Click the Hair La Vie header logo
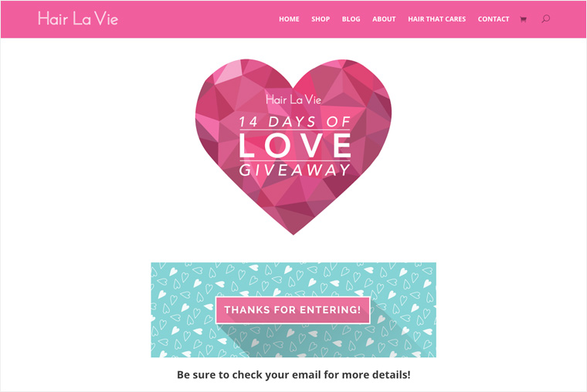The height and width of the screenshot is (392, 587). coord(78,19)
